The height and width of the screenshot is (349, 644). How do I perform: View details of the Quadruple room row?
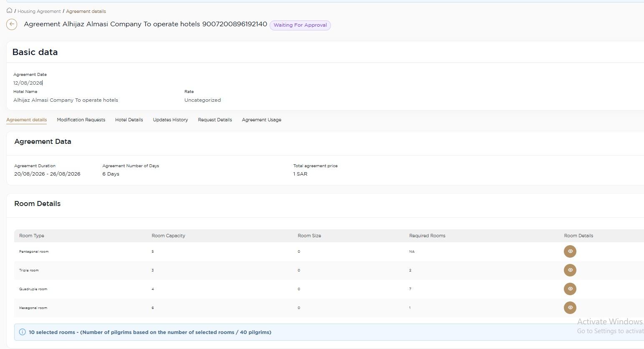(570, 289)
